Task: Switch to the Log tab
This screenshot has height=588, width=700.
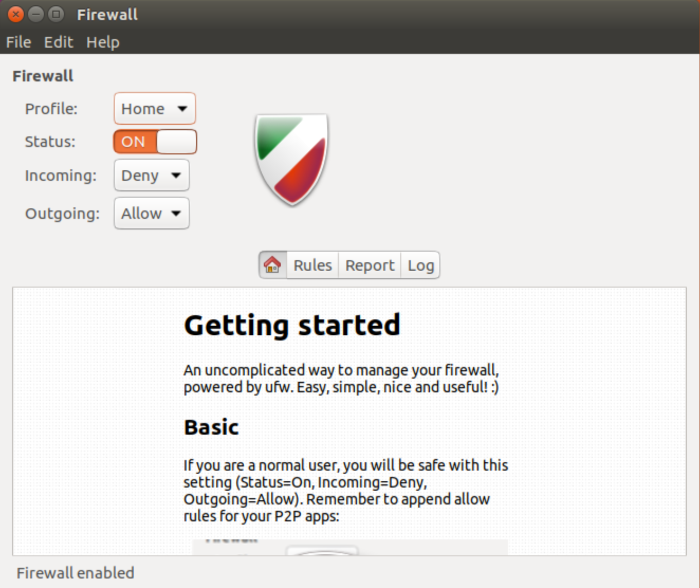Action: tap(420, 265)
